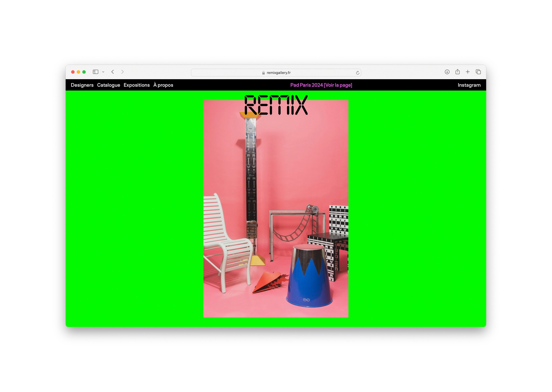Reload the page with the refresh icon
552x392 pixels.
coord(357,73)
